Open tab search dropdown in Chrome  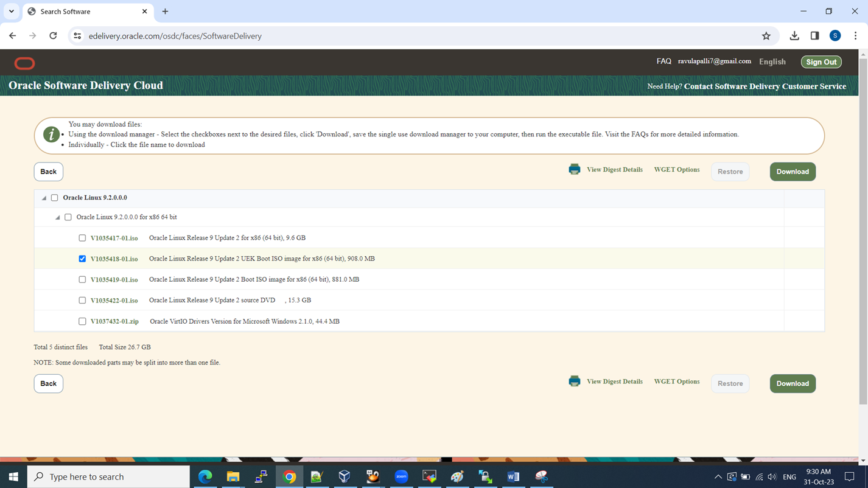(x=11, y=12)
